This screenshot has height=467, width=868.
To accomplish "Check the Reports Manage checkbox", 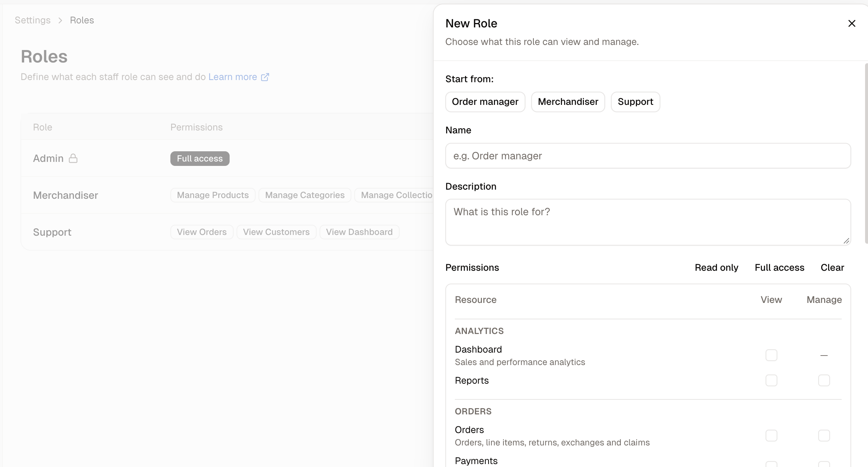I will tap(824, 380).
